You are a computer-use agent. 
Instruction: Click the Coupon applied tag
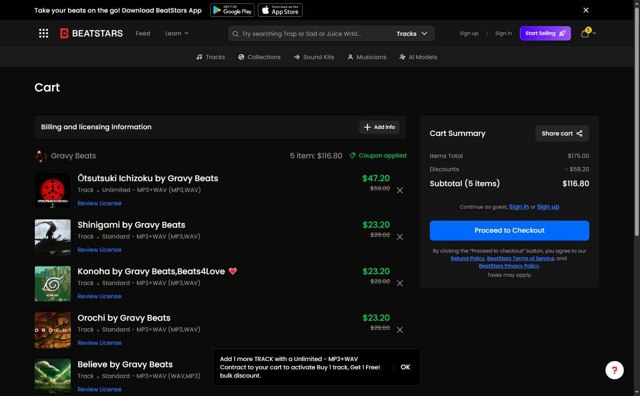pyautogui.click(x=378, y=156)
